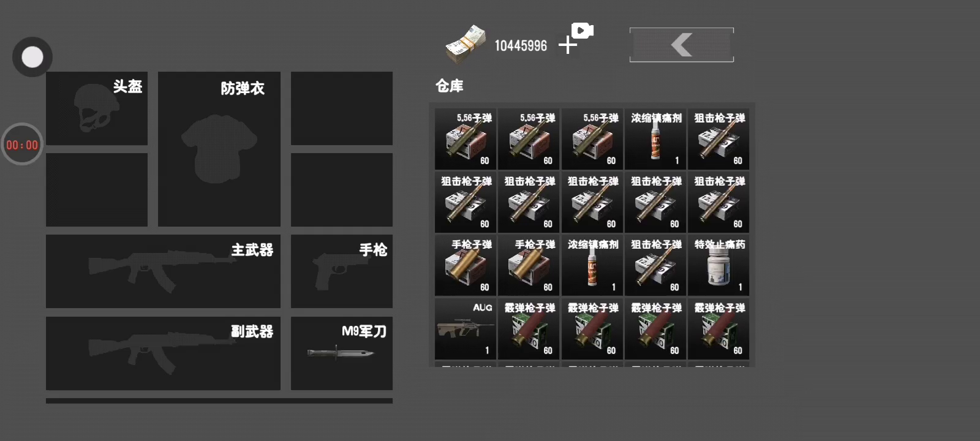Click the first 手枪子弹 ammo item
This screenshot has height=441, width=980.
(x=466, y=266)
